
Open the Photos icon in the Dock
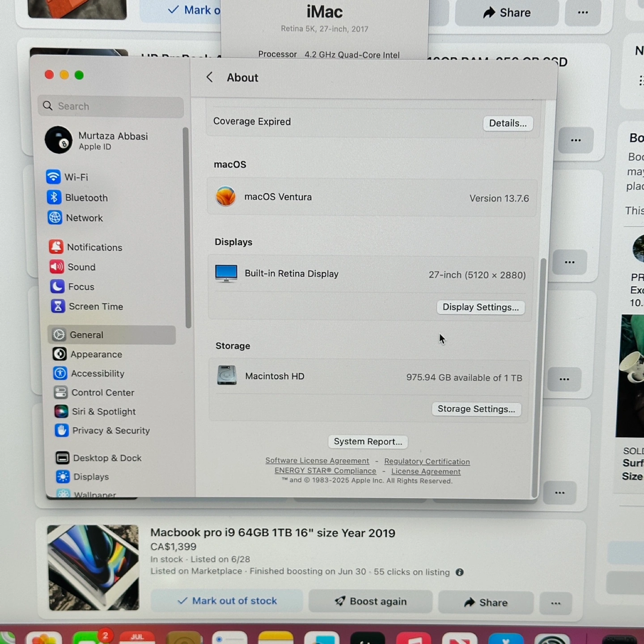[x=44, y=638]
